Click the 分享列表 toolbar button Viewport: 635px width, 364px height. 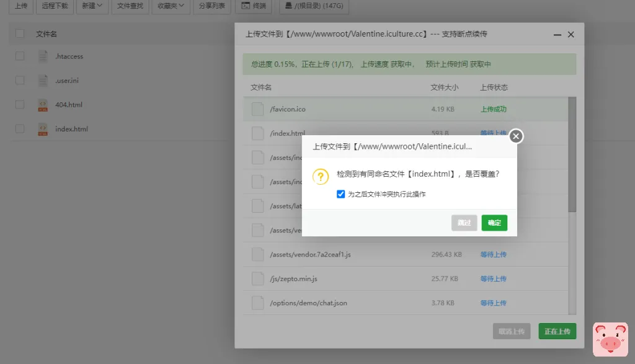coord(212,6)
